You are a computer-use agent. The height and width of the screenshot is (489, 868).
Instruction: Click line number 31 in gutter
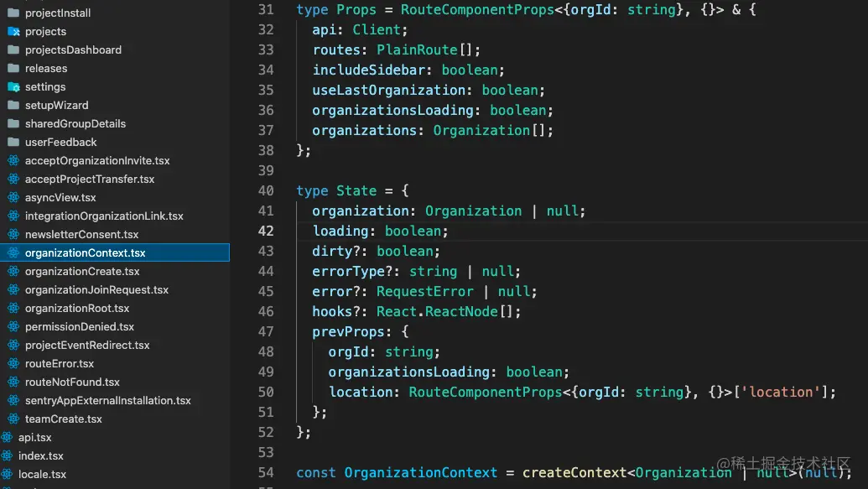point(266,9)
